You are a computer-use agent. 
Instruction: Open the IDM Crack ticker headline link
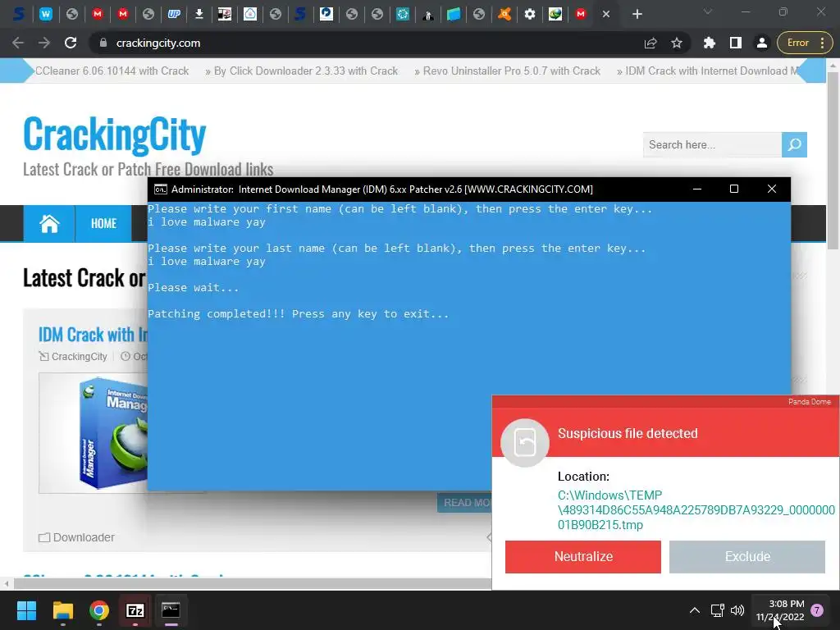[711, 71]
